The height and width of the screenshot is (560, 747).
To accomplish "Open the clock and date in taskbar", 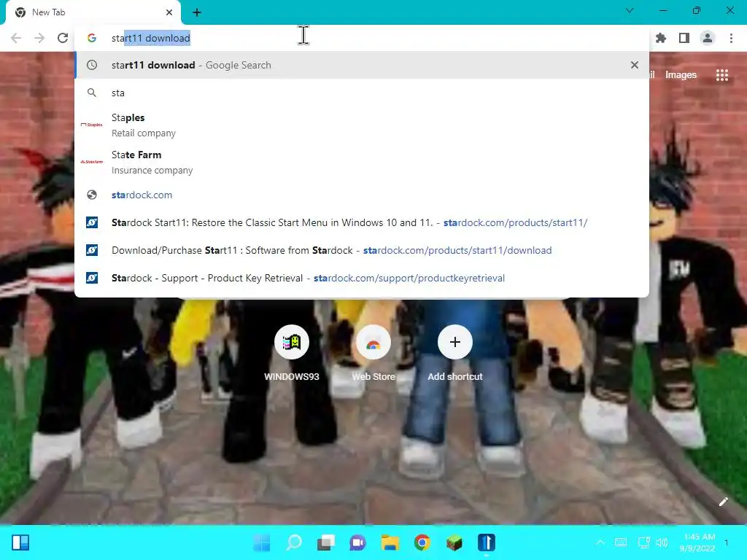I will pyautogui.click(x=697, y=542).
